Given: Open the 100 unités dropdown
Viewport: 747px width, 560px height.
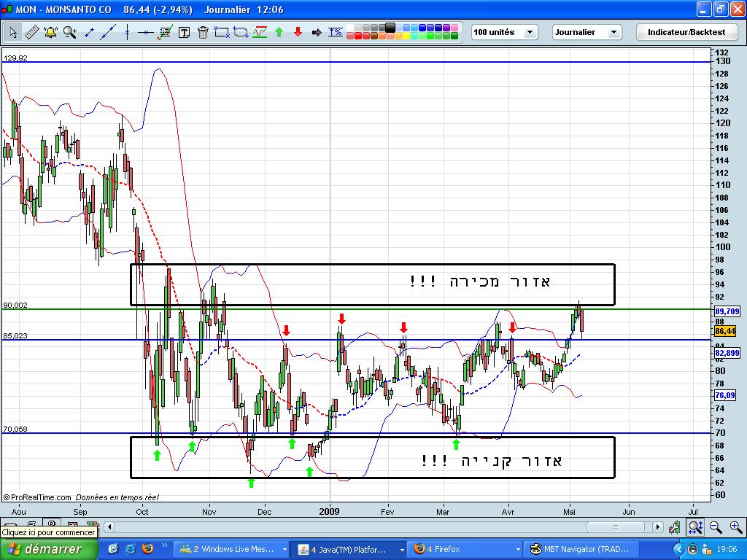Looking at the screenshot, I should click(504, 32).
